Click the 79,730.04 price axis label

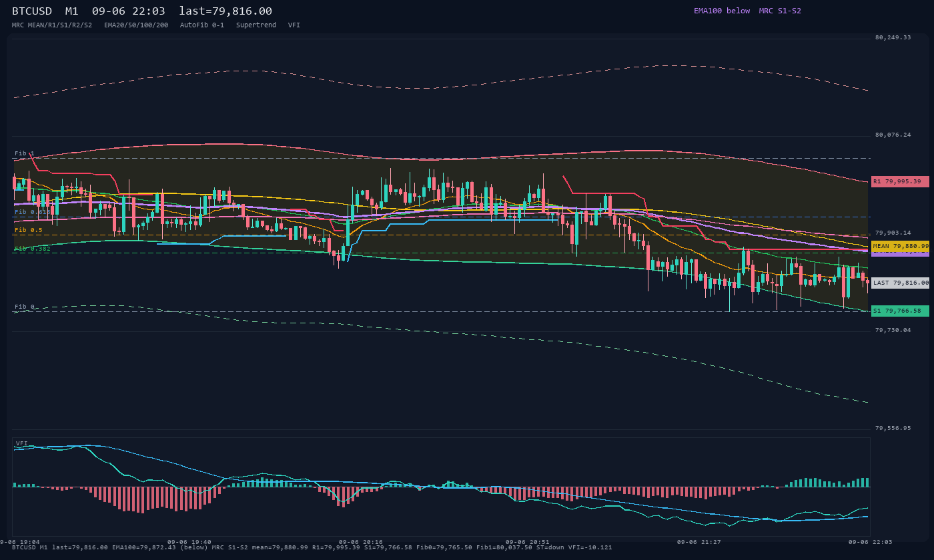point(893,330)
